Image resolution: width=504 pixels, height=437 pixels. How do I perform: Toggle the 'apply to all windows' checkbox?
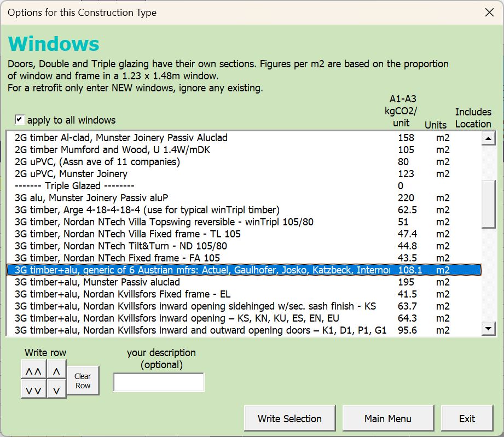click(20, 119)
